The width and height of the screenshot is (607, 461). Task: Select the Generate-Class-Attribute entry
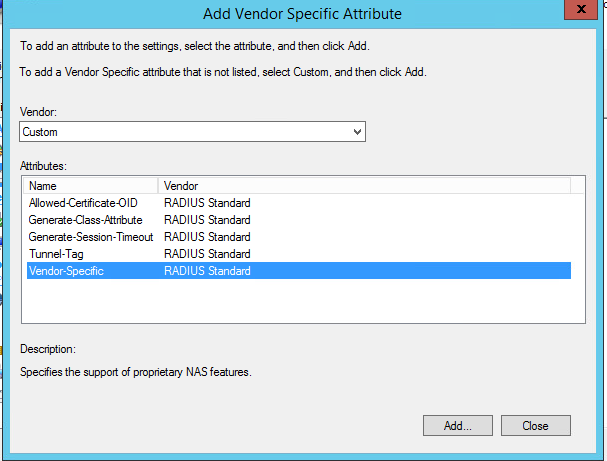pos(85,220)
